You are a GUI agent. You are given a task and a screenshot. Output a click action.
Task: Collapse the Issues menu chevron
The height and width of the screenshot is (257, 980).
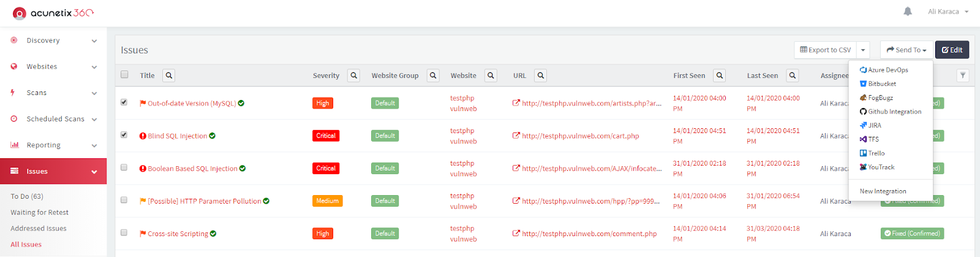94,172
